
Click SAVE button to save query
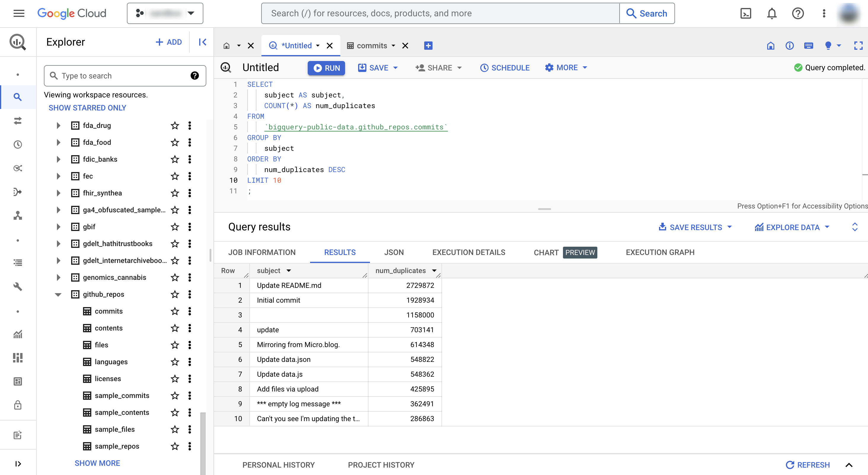[377, 67]
